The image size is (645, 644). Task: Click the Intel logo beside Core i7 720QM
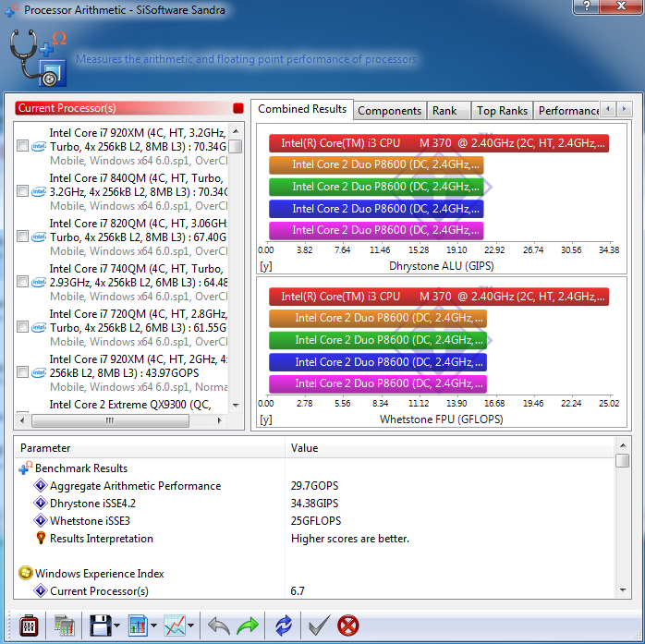click(x=39, y=327)
